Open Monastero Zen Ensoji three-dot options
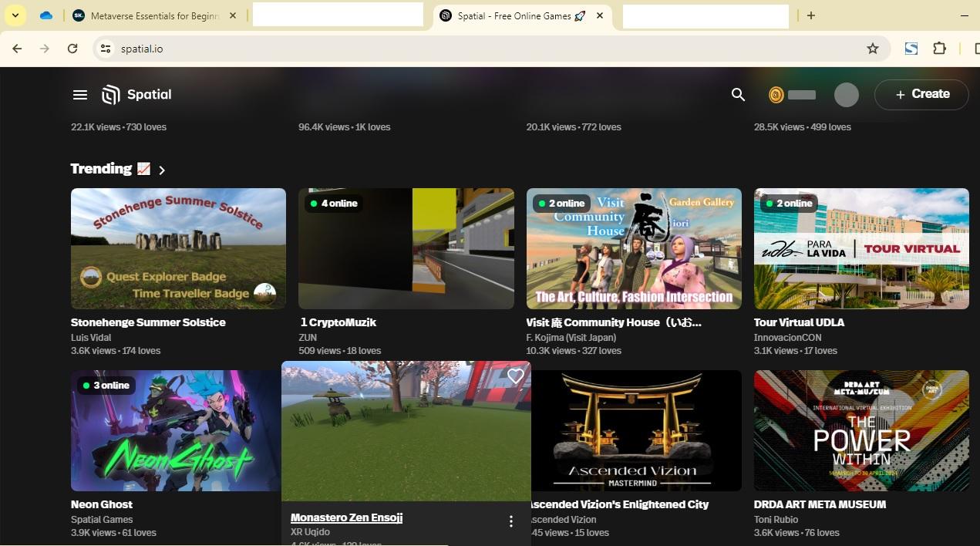 click(x=510, y=522)
